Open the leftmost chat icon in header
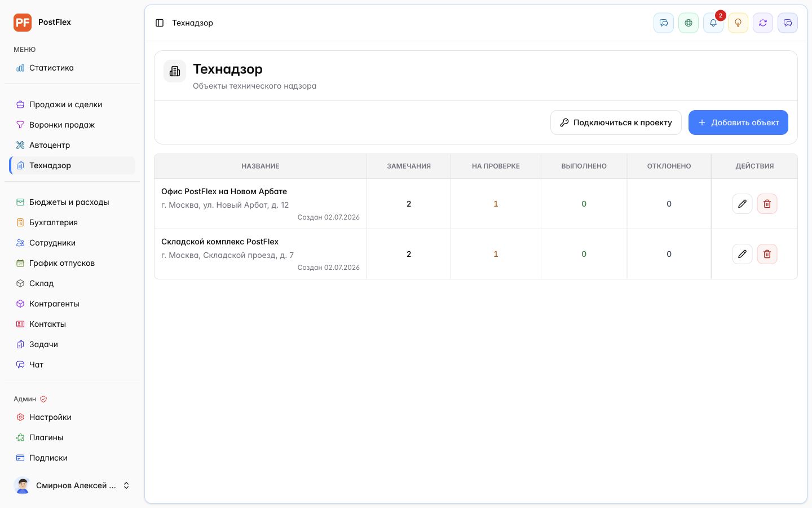 (x=664, y=23)
